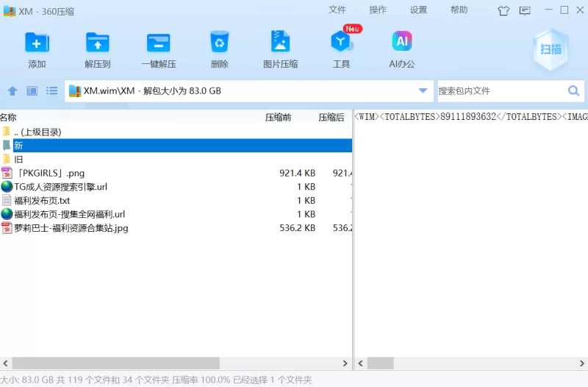Click the status bar size summary
Image resolution: width=588 pixels, height=387 pixels.
pyautogui.click(x=156, y=380)
